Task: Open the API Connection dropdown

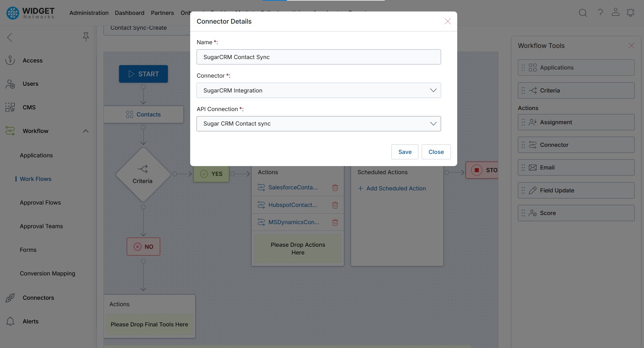Action: [x=319, y=124]
